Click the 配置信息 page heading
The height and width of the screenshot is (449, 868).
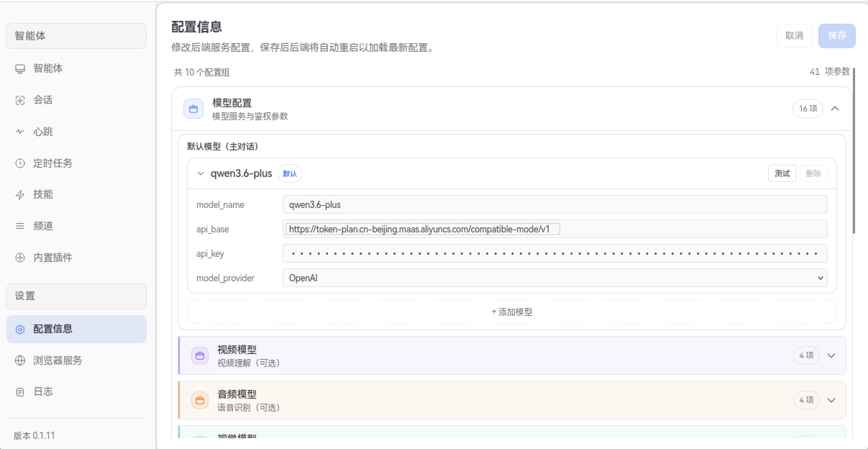pos(197,27)
